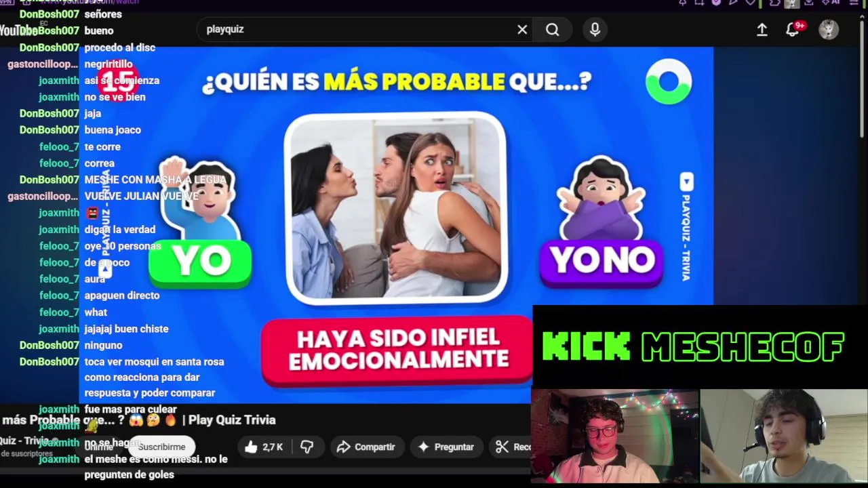Click chat message 'jajajaj buen chiste'
Viewport: 868px width, 488px height.
pos(126,329)
